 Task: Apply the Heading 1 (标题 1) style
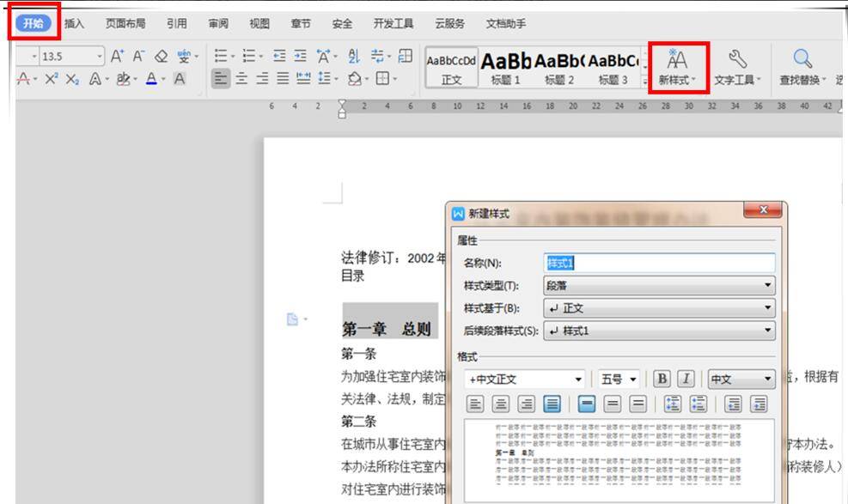[505, 67]
